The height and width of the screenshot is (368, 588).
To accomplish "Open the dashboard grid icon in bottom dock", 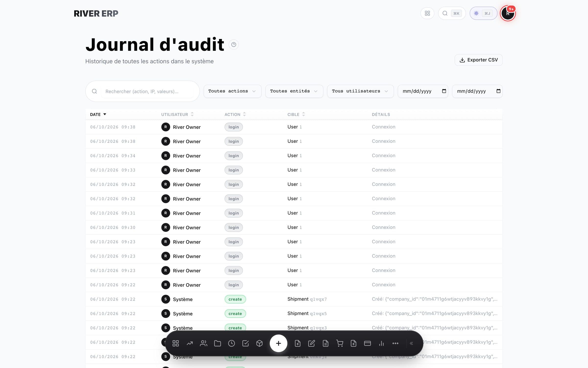I will tap(175, 343).
